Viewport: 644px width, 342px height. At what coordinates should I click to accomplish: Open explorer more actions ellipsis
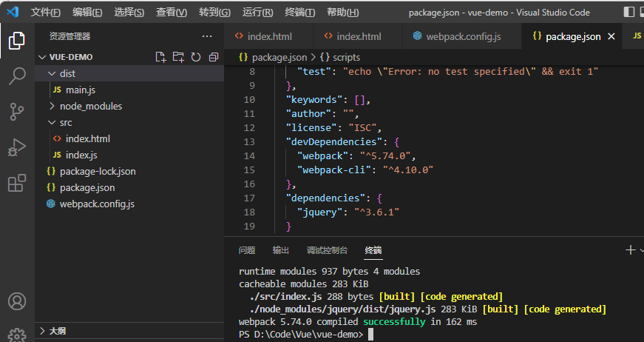point(207,36)
